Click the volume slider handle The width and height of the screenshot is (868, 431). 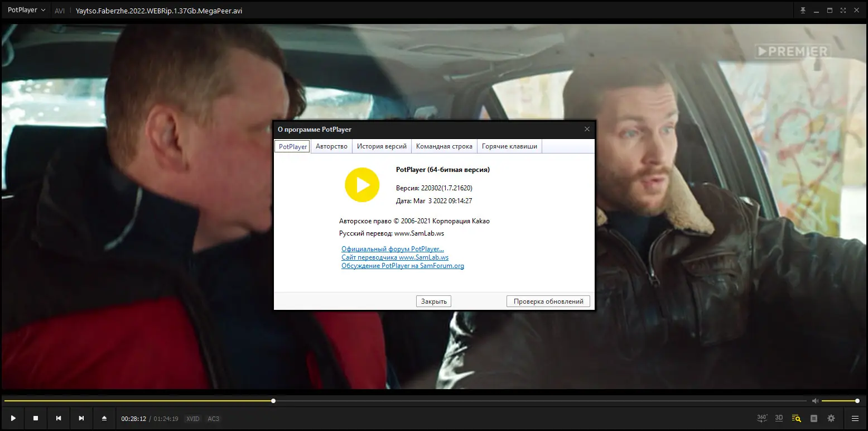(857, 401)
